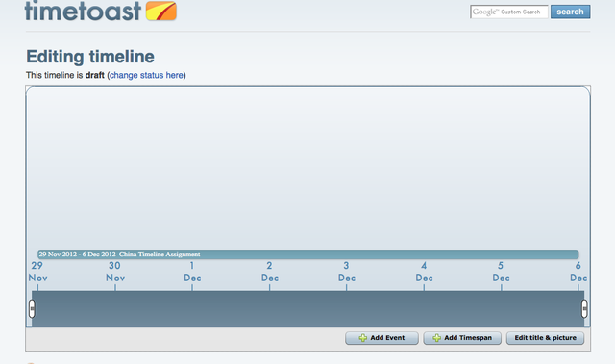Click the Add Event button
This screenshot has width=615, height=364.
coord(381,338)
